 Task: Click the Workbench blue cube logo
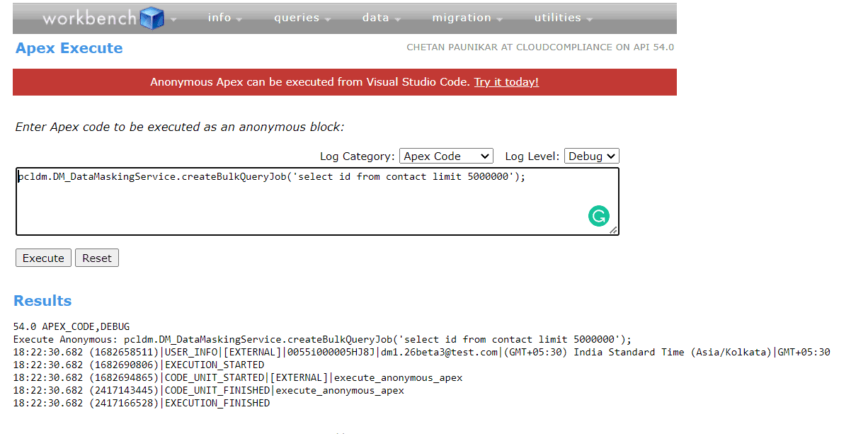[152, 18]
